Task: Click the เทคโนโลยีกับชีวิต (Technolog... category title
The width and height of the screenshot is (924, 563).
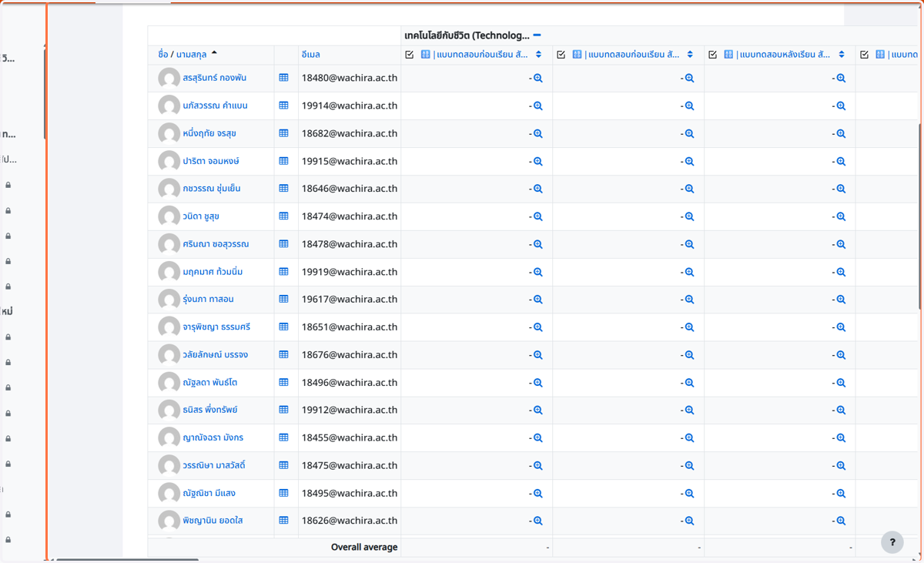Action: coord(467,35)
